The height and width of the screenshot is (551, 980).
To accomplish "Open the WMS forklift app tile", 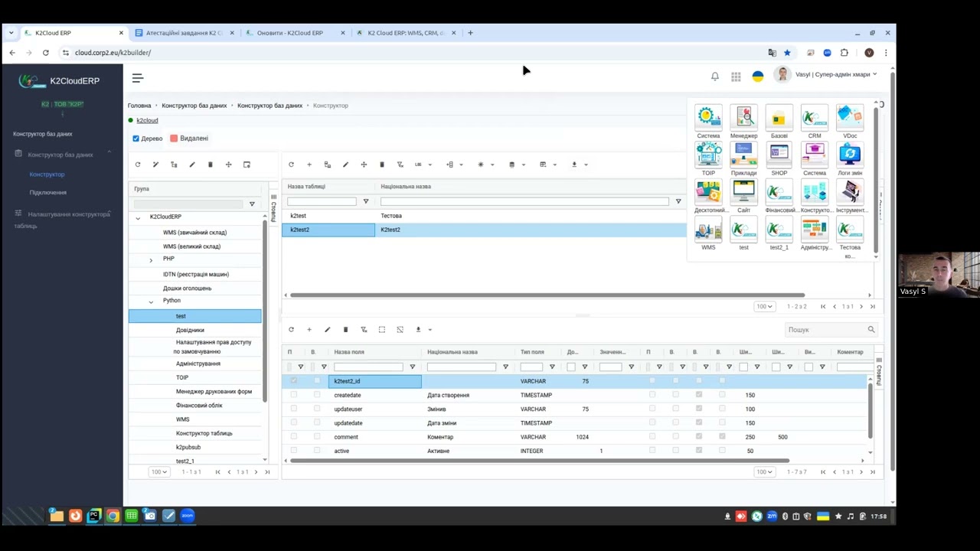I will point(708,233).
